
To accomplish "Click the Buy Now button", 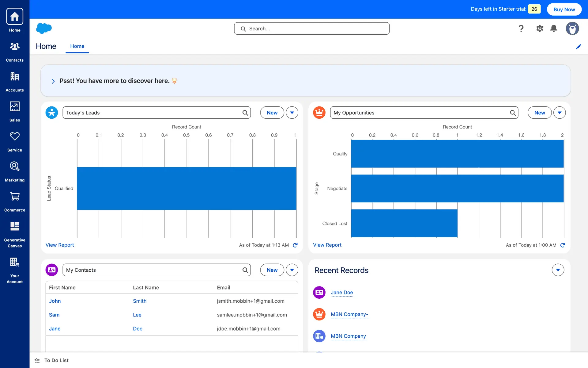I will click(x=564, y=9).
